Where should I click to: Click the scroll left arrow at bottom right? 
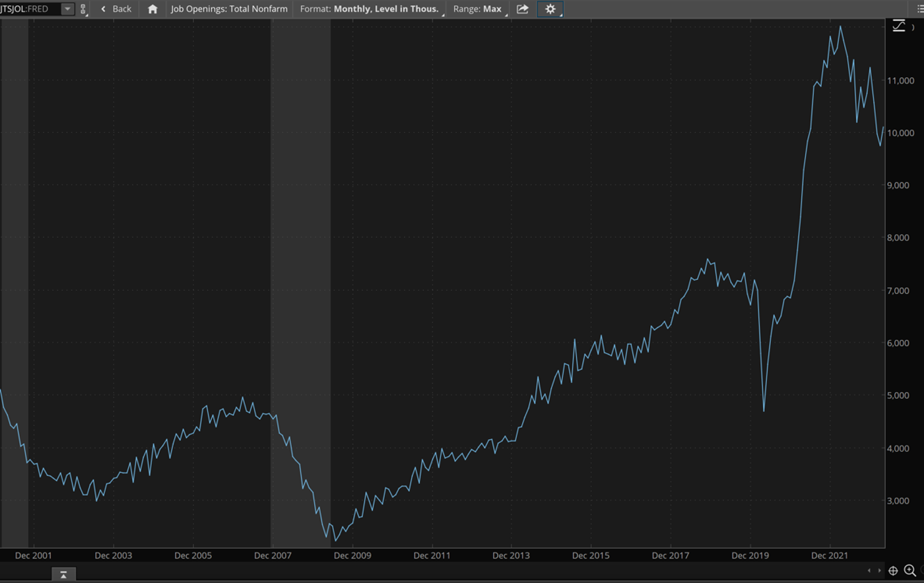pyautogui.click(x=869, y=570)
